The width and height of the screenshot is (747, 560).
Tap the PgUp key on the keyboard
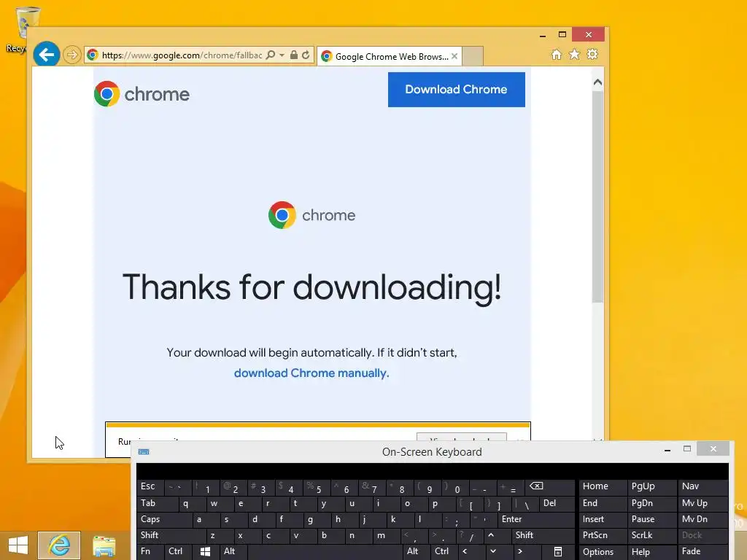[651, 486]
